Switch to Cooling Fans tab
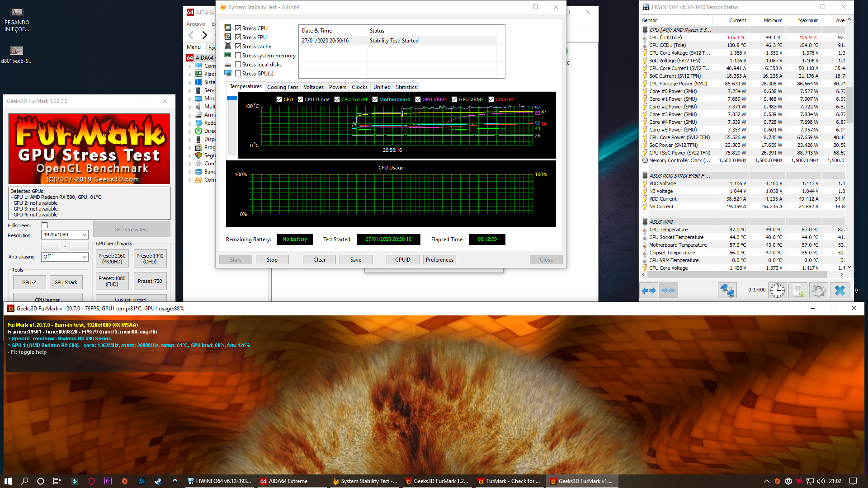 (283, 87)
